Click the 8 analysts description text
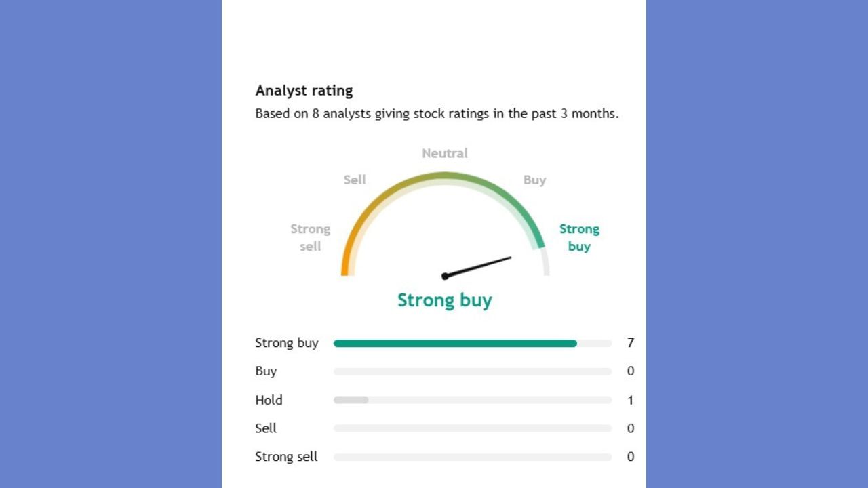Screen dimensions: 868x488 coord(437,114)
